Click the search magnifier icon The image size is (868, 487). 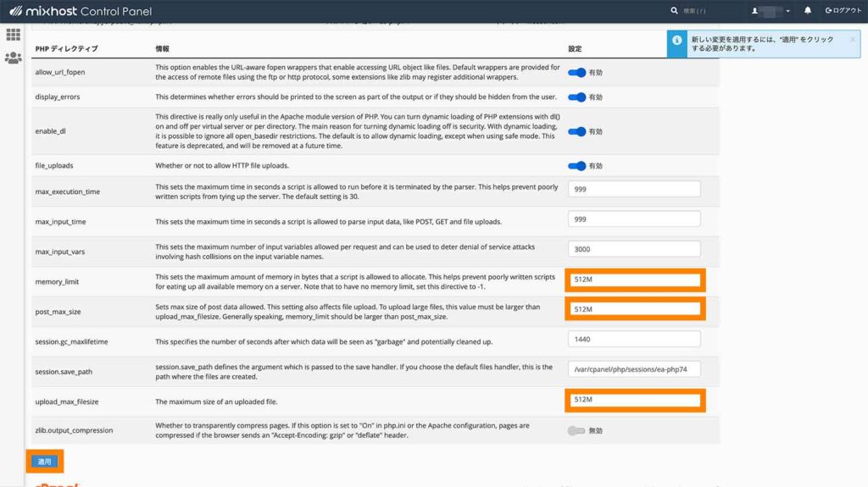click(x=674, y=11)
